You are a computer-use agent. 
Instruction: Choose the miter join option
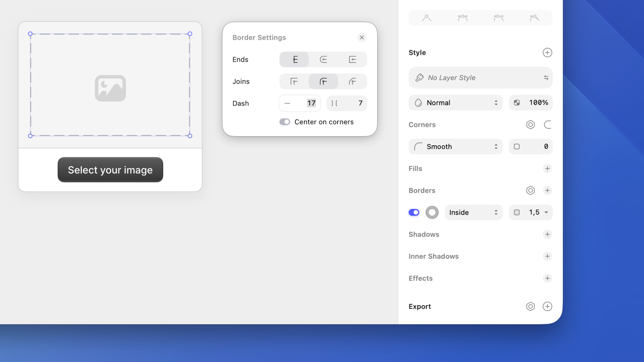[294, 81]
